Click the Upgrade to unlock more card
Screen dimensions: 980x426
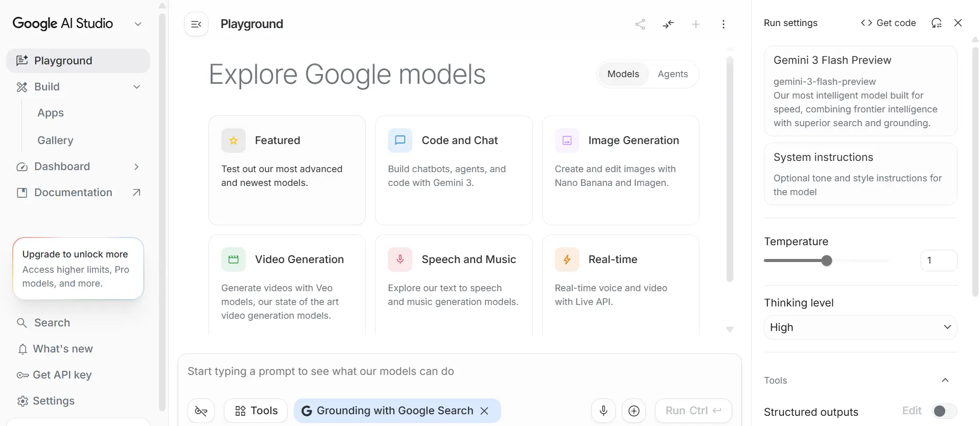78,269
